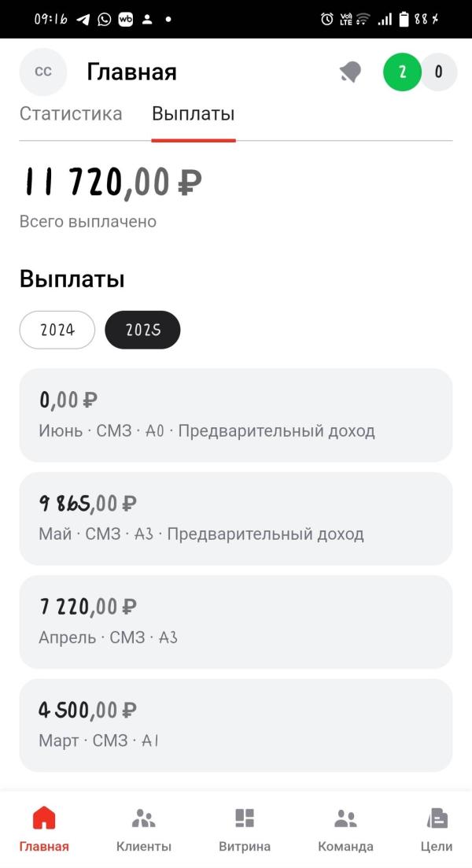
Task: Switch to the Статистика tab
Action: [x=71, y=113]
